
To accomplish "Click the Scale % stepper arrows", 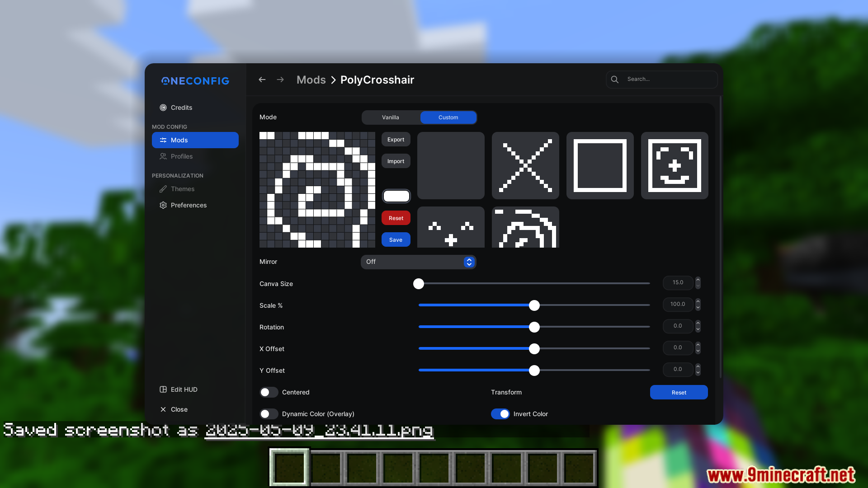I will coord(698,305).
